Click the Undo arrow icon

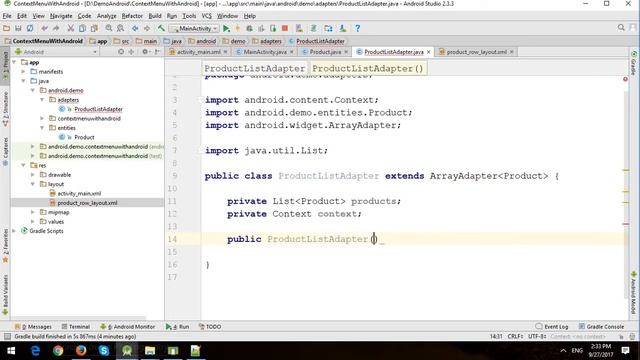(44, 29)
